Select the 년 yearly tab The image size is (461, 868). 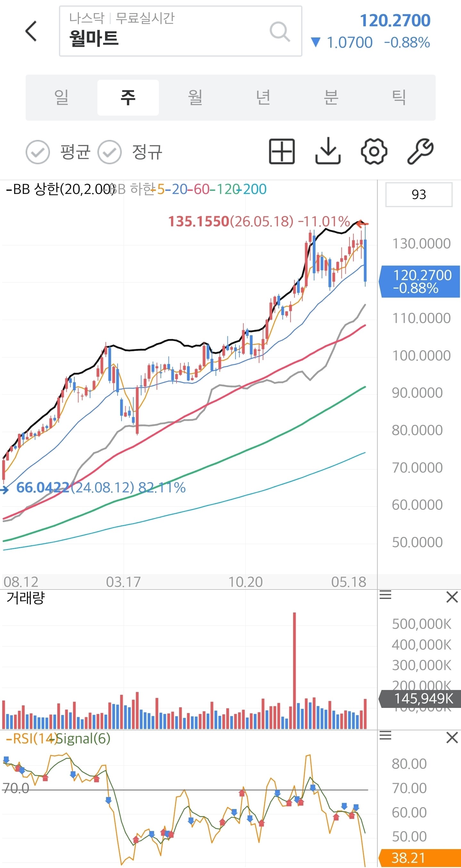coord(263,98)
